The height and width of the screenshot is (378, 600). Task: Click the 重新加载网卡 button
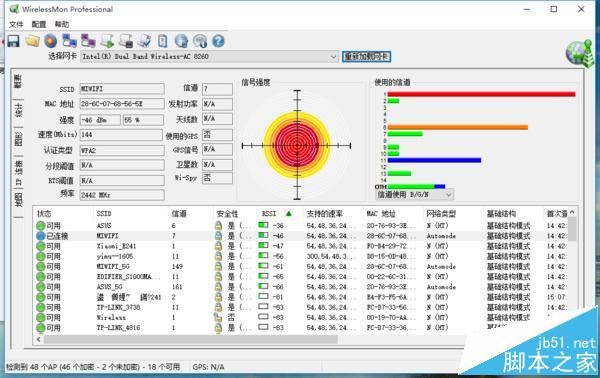click(x=366, y=57)
